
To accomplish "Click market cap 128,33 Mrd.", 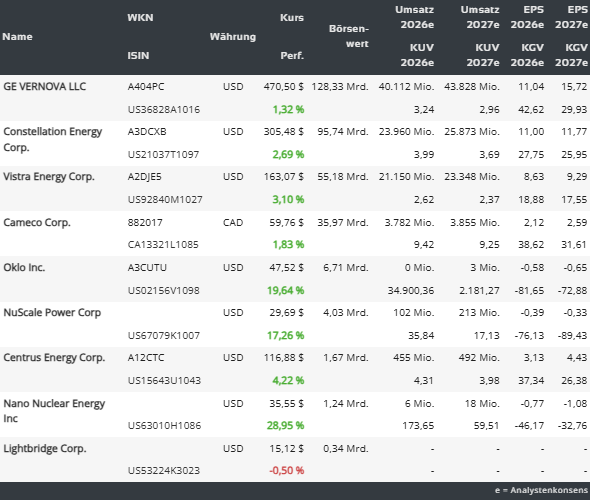I will click(x=340, y=87).
